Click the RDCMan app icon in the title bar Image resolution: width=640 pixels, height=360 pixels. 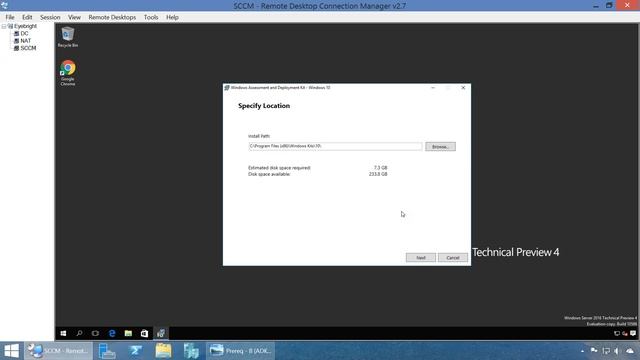point(4,5)
